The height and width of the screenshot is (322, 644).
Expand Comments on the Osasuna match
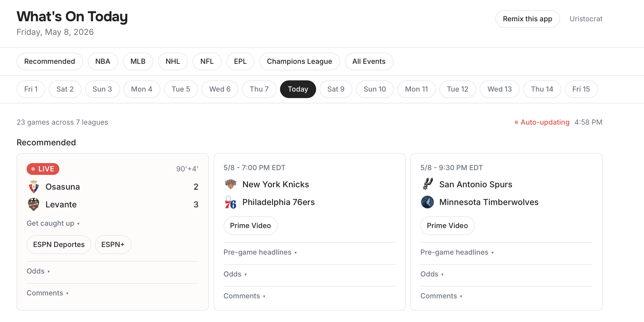click(48, 293)
